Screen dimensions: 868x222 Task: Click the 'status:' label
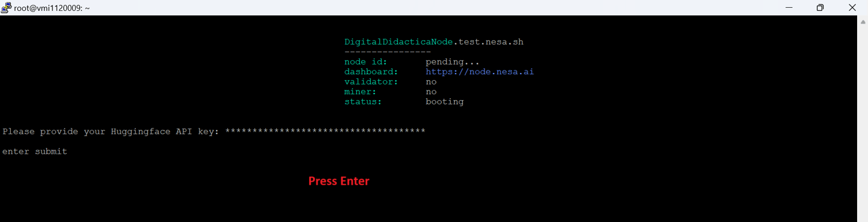tap(363, 102)
